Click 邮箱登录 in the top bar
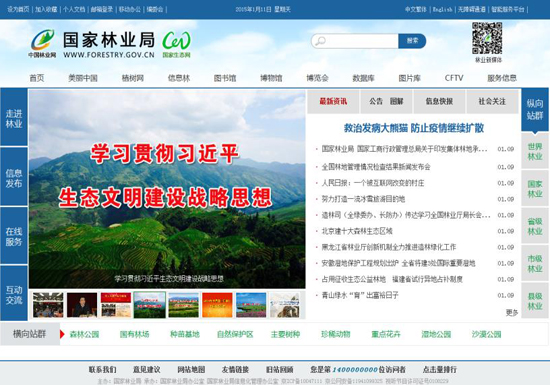Screen dimensions: 550x385 [102, 9]
